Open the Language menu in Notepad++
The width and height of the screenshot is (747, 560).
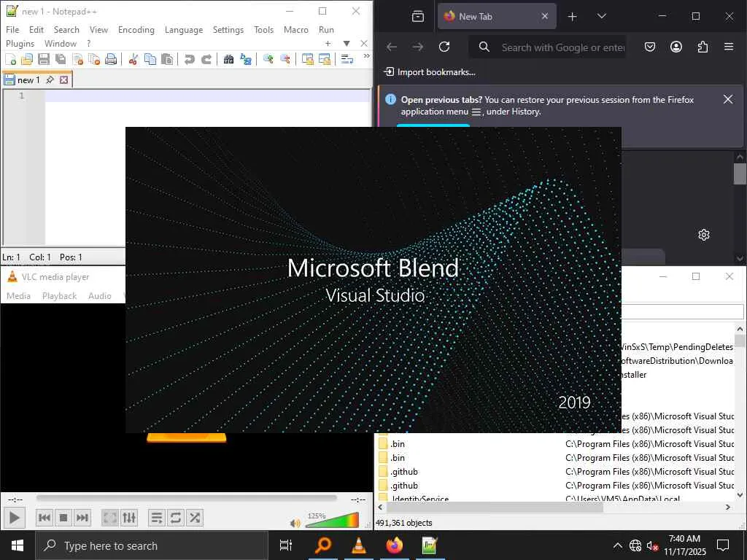pos(183,29)
